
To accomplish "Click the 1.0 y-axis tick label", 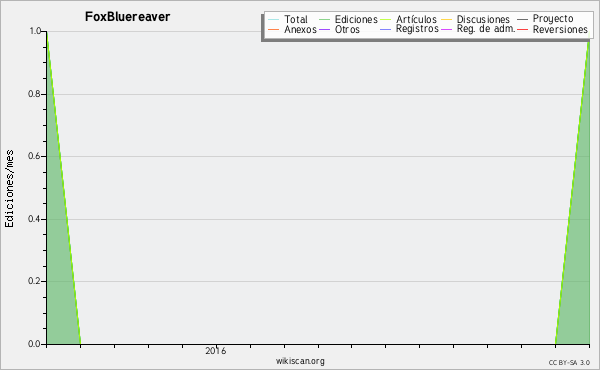I will [x=35, y=31].
